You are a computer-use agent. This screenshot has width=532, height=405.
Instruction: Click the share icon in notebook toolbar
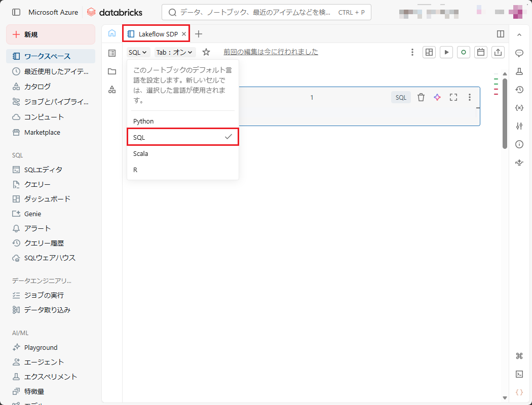tap(498, 52)
